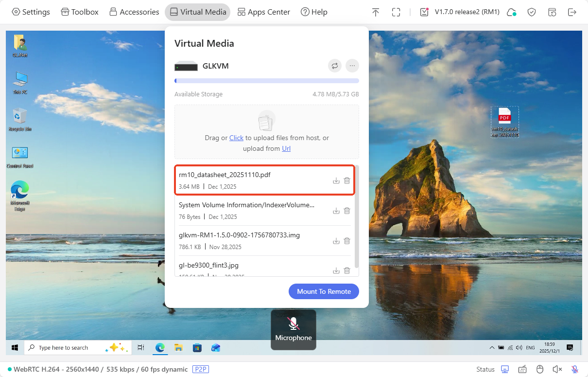Click the logout icon at top right
The width and height of the screenshot is (588, 377).
click(x=572, y=12)
